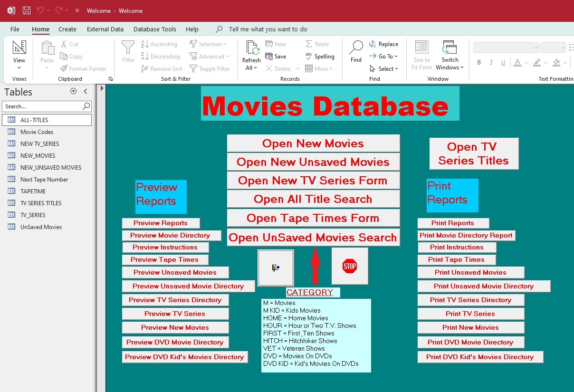Toggle Italic text formatting
The image size is (574, 392).
pyautogui.click(x=491, y=62)
